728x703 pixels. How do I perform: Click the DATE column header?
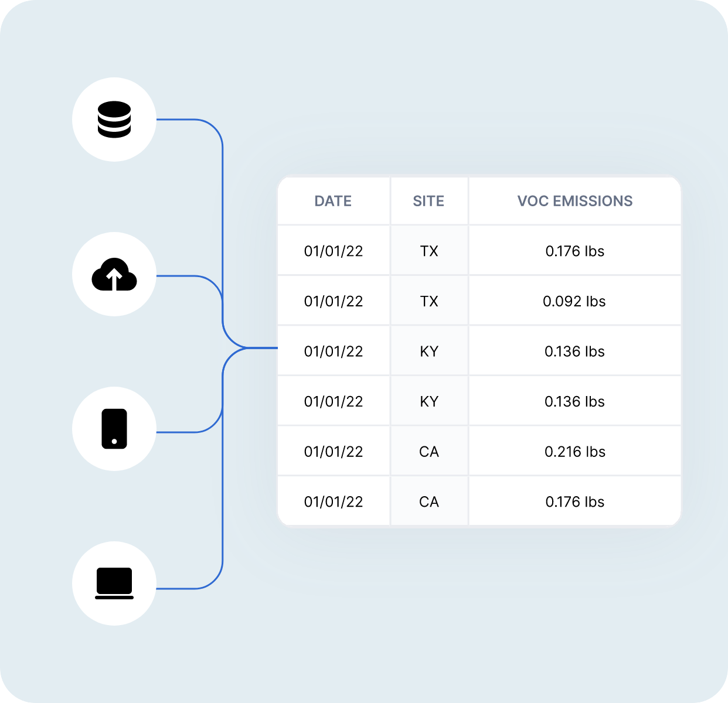point(333,201)
